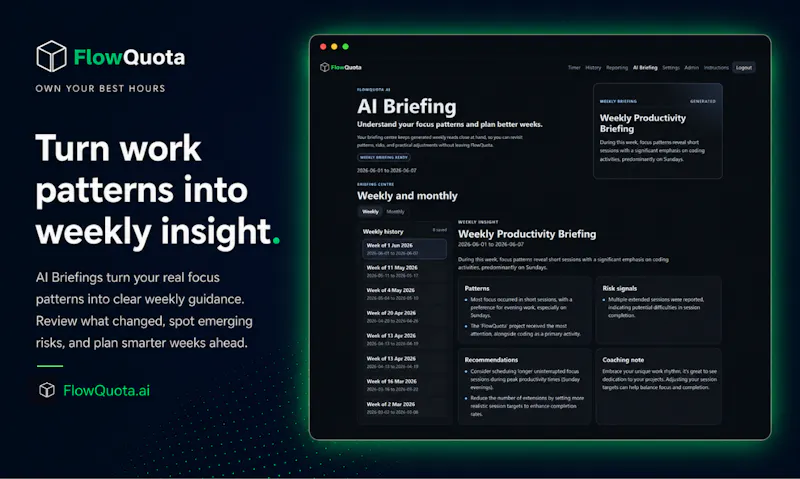The width and height of the screenshot is (800, 479).
Task: Click the Coaching note card heading
Action: coord(622,360)
